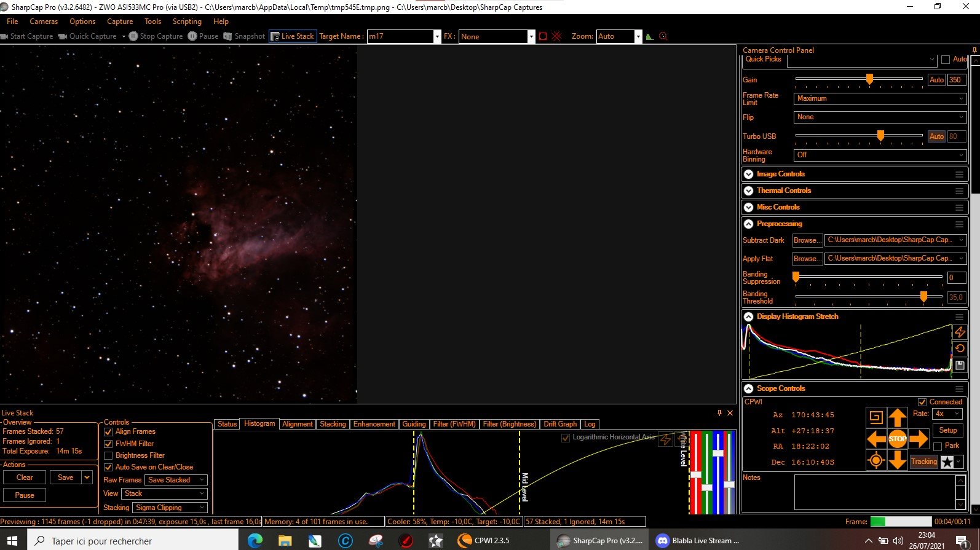This screenshot has height=550, width=980.
Task: Open the Preprocessing section's hamburger menu
Action: (959, 224)
